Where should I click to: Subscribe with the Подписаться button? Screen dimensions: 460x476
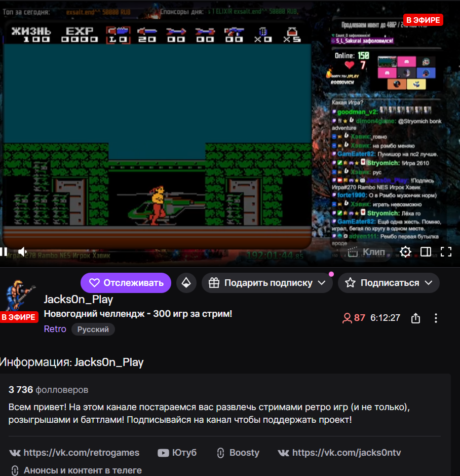coord(389,283)
